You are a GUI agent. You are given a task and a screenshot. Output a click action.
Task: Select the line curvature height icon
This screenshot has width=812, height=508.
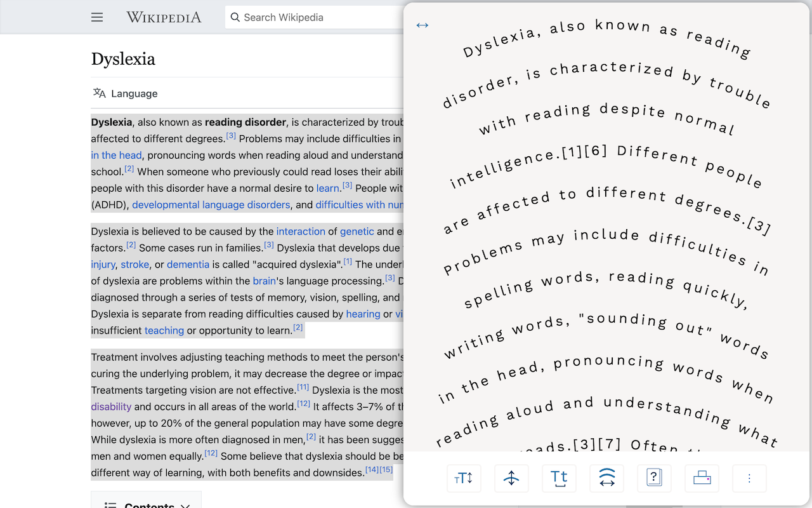coord(511,478)
